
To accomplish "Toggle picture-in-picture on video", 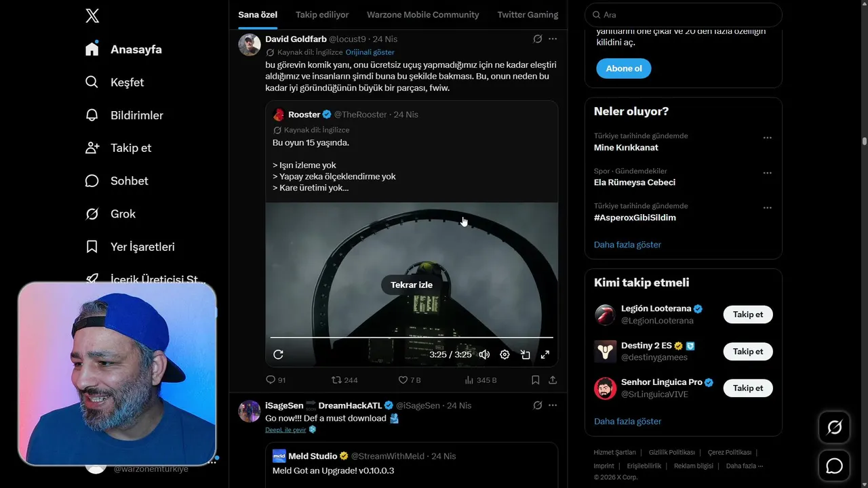I will click(x=525, y=354).
